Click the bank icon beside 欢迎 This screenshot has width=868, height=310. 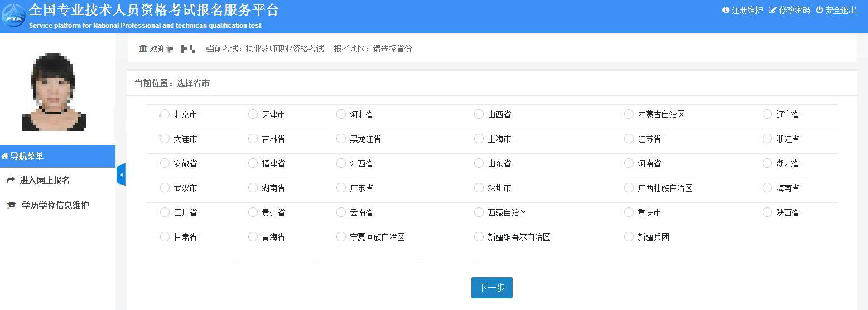click(143, 49)
